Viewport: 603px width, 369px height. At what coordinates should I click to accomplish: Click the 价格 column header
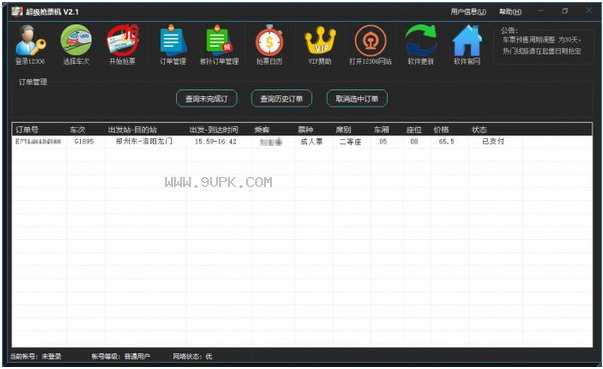pyautogui.click(x=441, y=130)
